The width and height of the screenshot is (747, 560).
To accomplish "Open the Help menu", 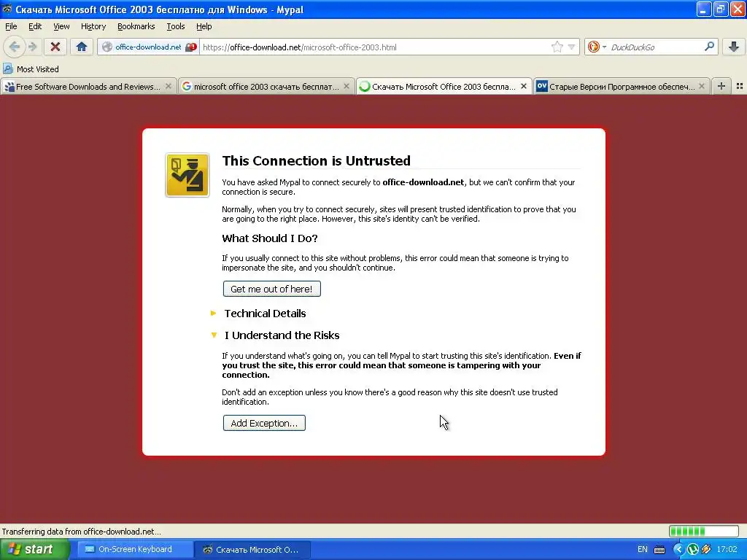I will pyautogui.click(x=204, y=26).
